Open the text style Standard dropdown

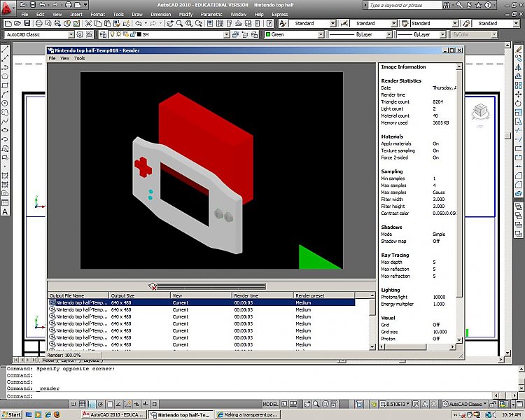pyautogui.click(x=332, y=23)
